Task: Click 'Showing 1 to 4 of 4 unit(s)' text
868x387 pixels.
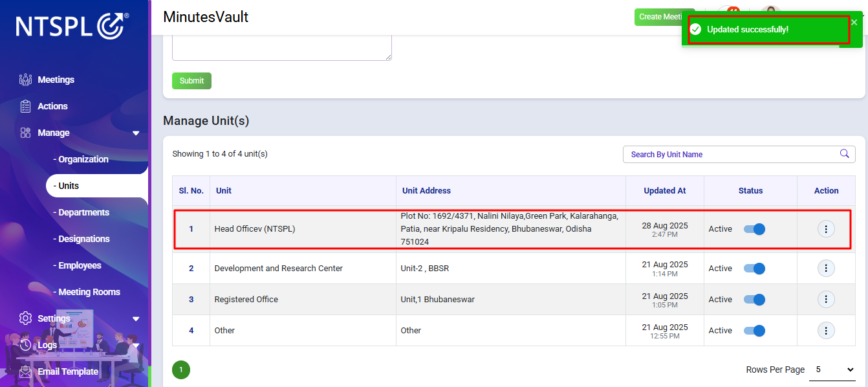Action: tap(220, 154)
